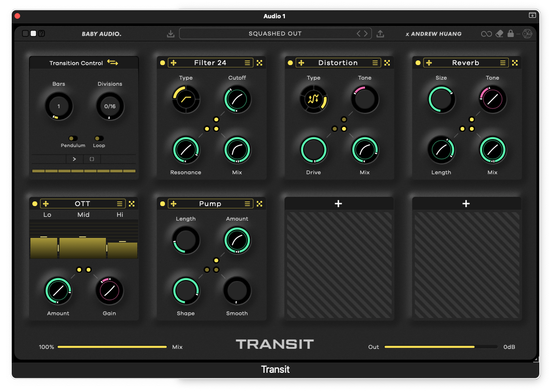Add an effect in the first empty slot
The width and height of the screenshot is (551, 392).
pyautogui.click(x=339, y=204)
